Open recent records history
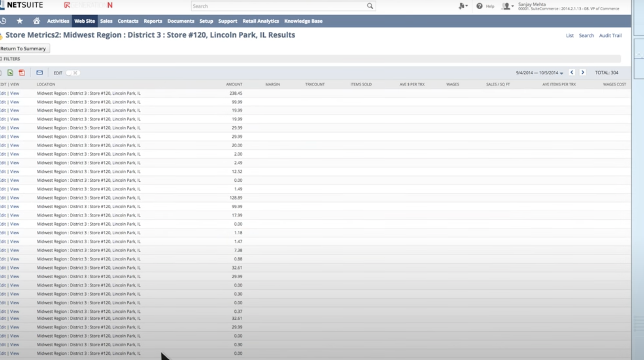 click(x=3, y=21)
